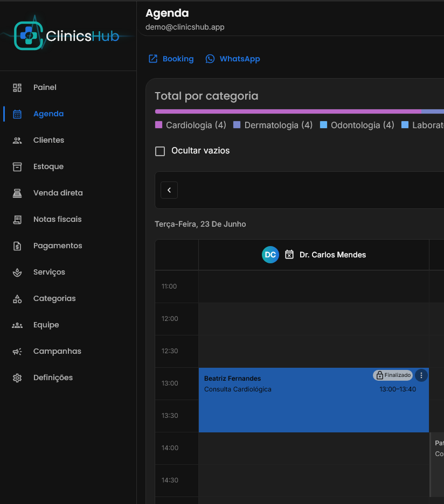Screen dimensions: 444x504
Task: Go to Campanhas menu label
Action: click(x=57, y=351)
